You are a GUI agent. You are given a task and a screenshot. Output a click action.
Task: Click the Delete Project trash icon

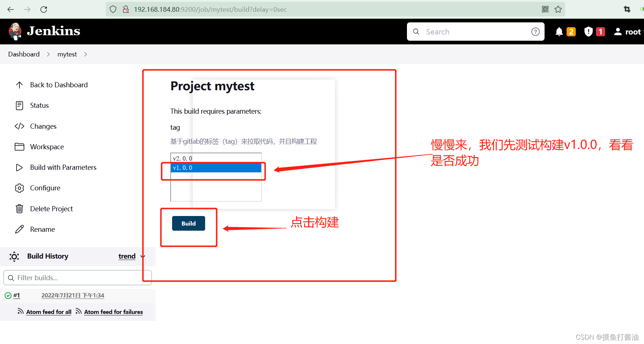coord(19,209)
